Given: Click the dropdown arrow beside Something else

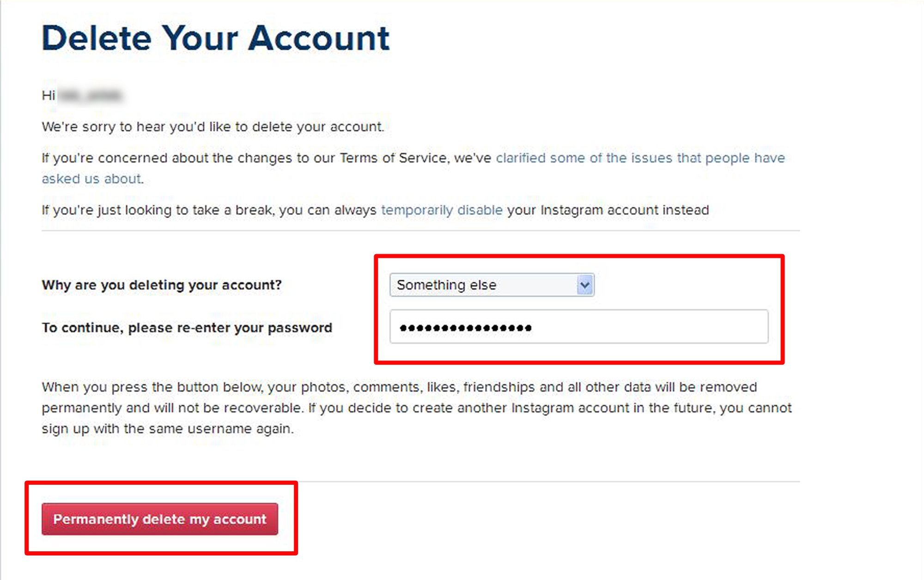Looking at the screenshot, I should [585, 285].
